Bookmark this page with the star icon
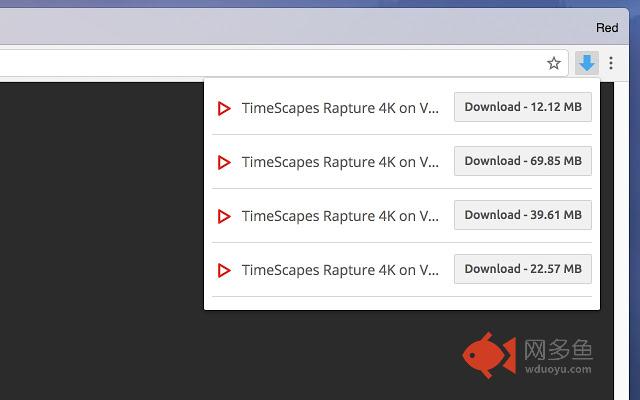Screen dimensions: 640x400 (x=554, y=63)
